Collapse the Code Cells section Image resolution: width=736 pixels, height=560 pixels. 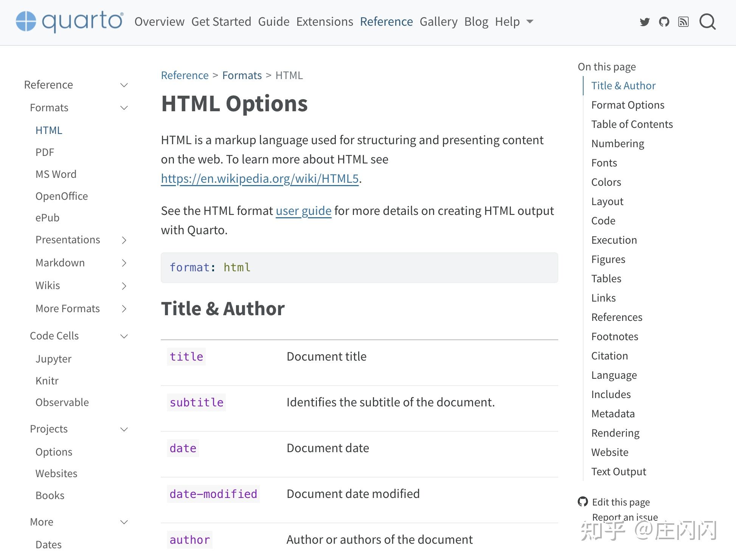[x=124, y=336]
